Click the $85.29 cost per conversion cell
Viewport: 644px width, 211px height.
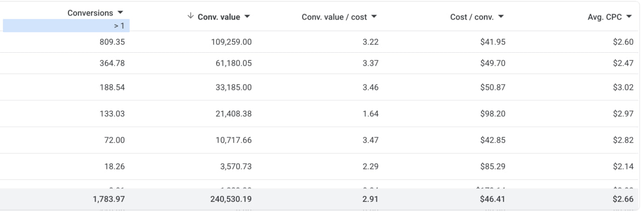click(493, 166)
